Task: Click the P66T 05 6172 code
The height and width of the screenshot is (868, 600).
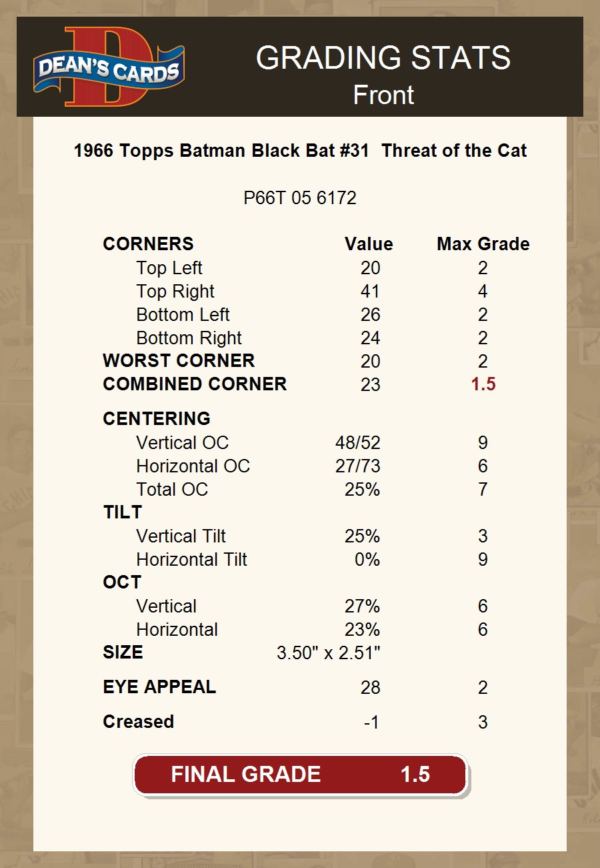Action: [300, 198]
